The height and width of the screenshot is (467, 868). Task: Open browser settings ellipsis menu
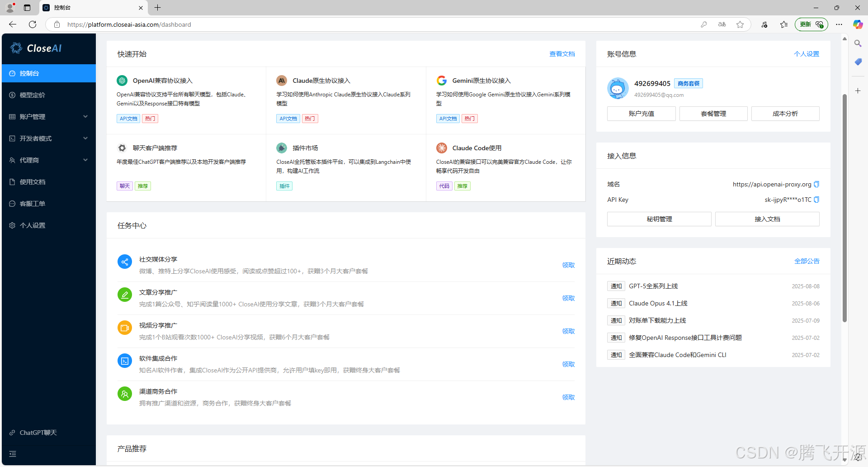tap(839, 24)
